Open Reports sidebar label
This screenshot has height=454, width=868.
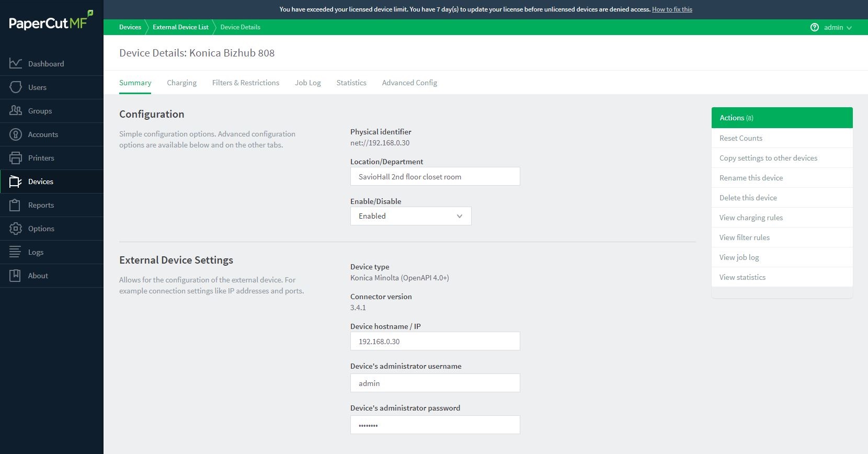click(x=41, y=205)
